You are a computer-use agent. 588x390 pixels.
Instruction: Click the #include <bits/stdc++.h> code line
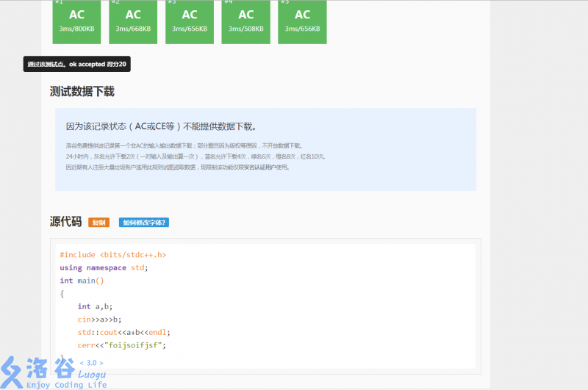point(113,255)
